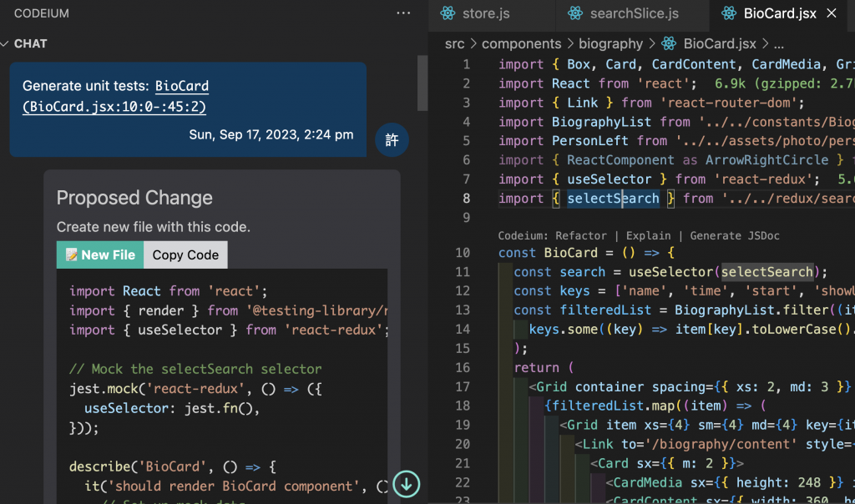Click the line number 10 gutter
The width and height of the screenshot is (855, 504).
463,253
